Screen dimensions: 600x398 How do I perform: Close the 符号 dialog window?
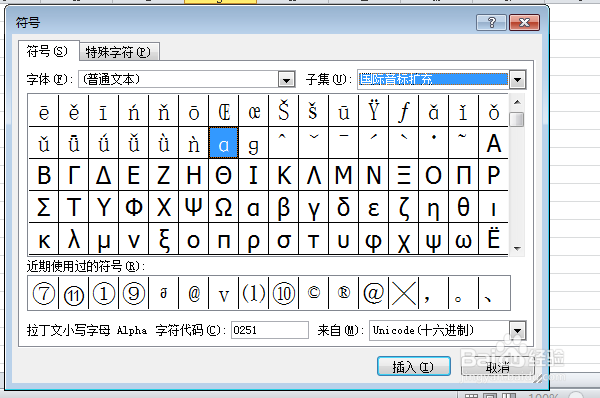coord(524,23)
